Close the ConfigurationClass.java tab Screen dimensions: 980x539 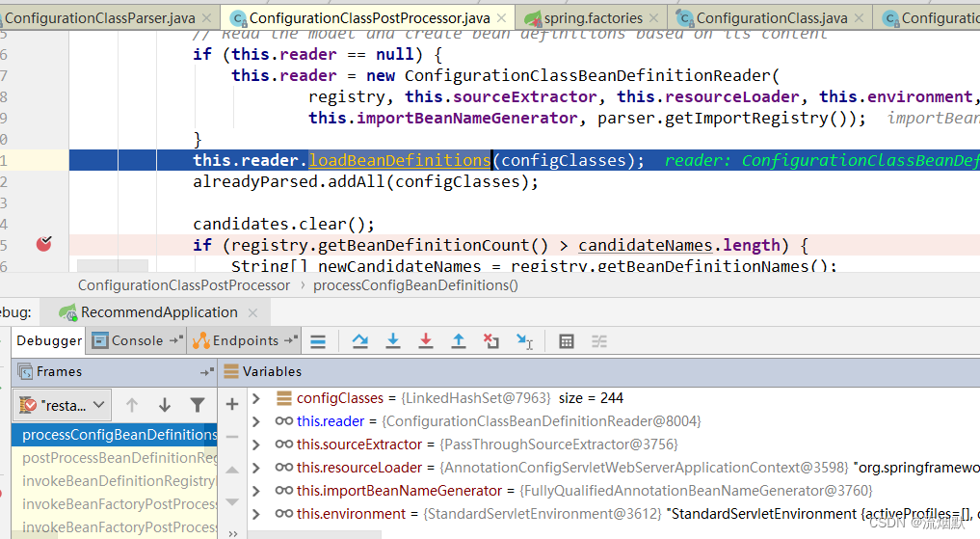click(859, 18)
